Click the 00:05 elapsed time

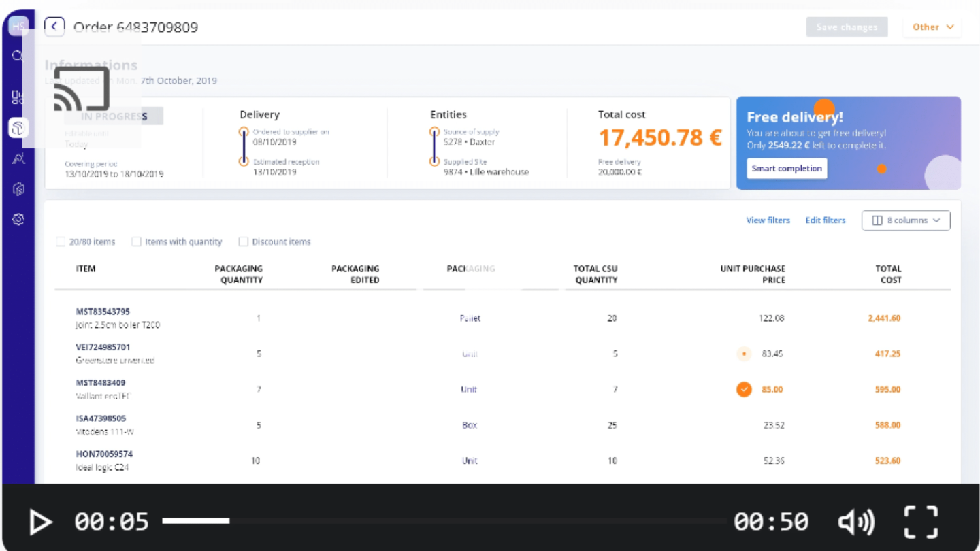[112, 522]
